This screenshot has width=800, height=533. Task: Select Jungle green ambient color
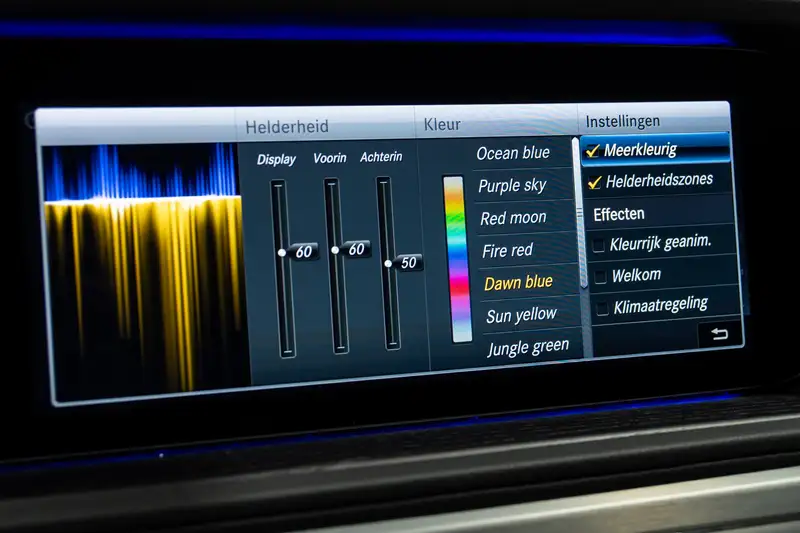(x=527, y=346)
